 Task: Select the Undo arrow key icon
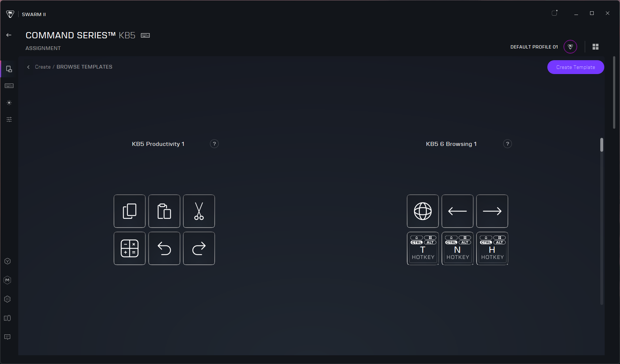click(164, 248)
